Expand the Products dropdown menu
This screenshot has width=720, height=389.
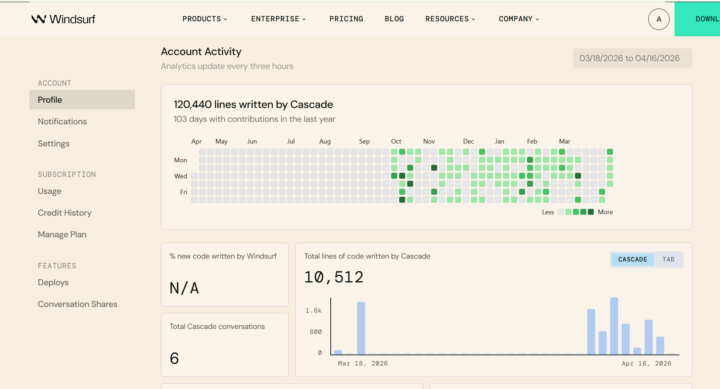tap(205, 19)
